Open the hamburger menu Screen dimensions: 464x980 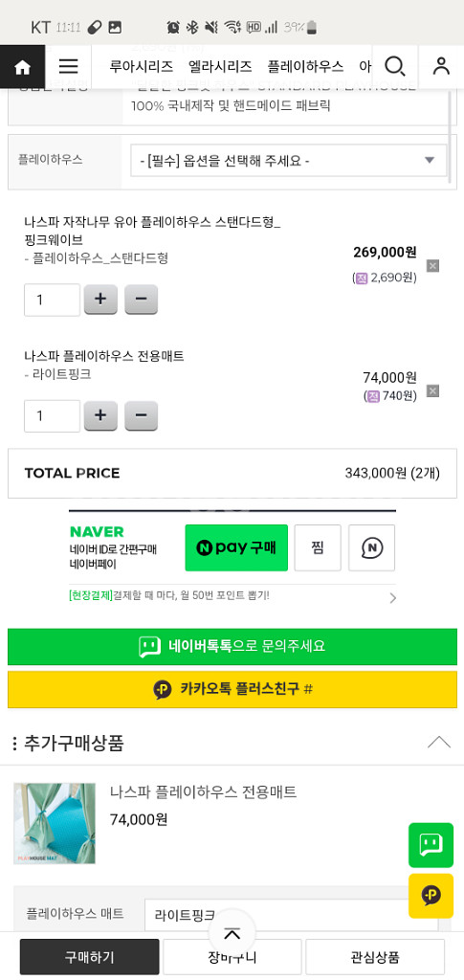coord(68,67)
